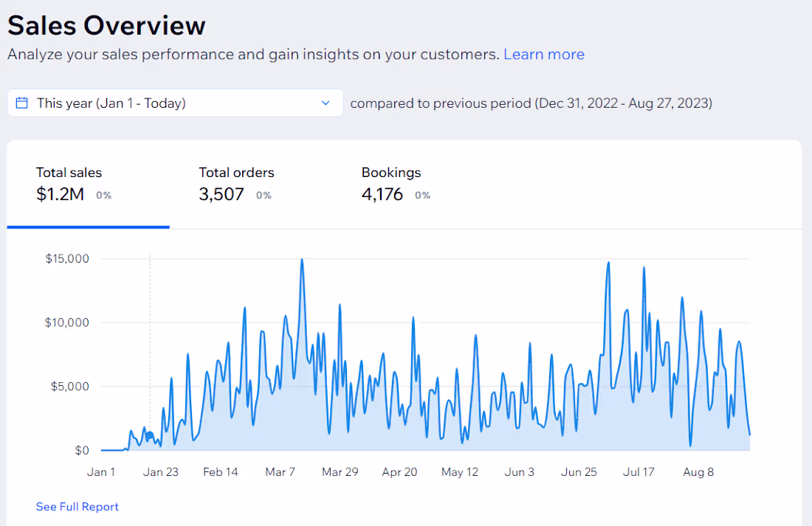Click the calendar icon in date picker
The width and height of the screenshot is (812, 526).
pyautogui.click(x=23, y=103)
